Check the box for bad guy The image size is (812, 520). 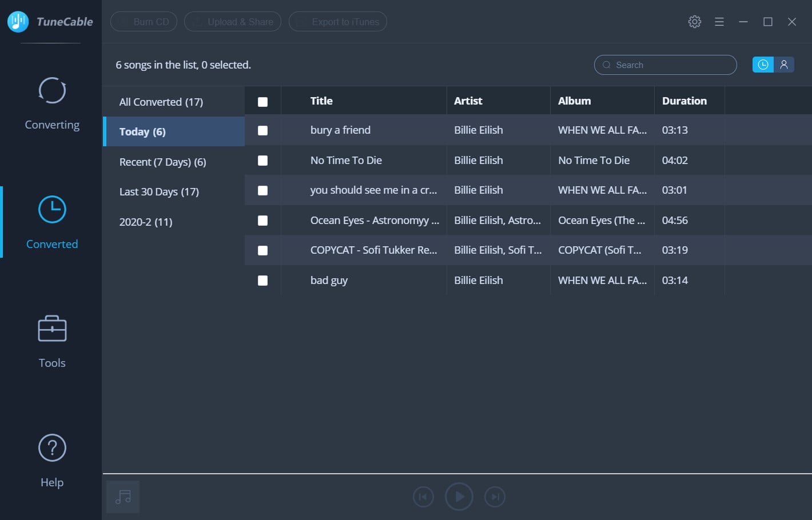click(x=262, y=281)
